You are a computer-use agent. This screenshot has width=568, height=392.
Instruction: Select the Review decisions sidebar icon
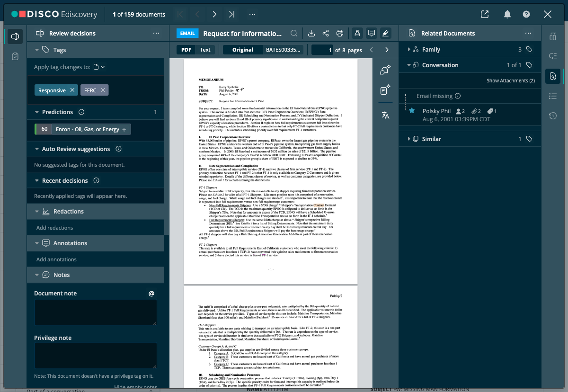point(15,36)
